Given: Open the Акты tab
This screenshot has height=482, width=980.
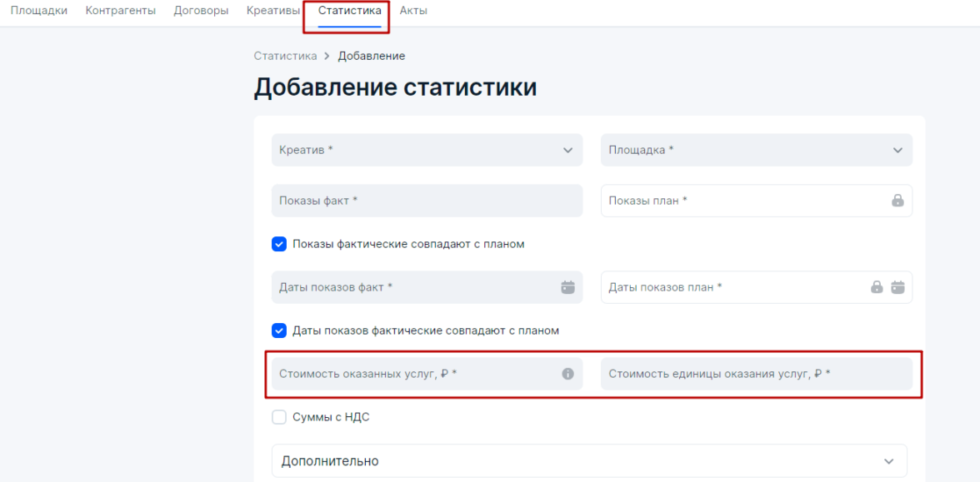Looking at the screenshot, I should [x=413, y=11].
